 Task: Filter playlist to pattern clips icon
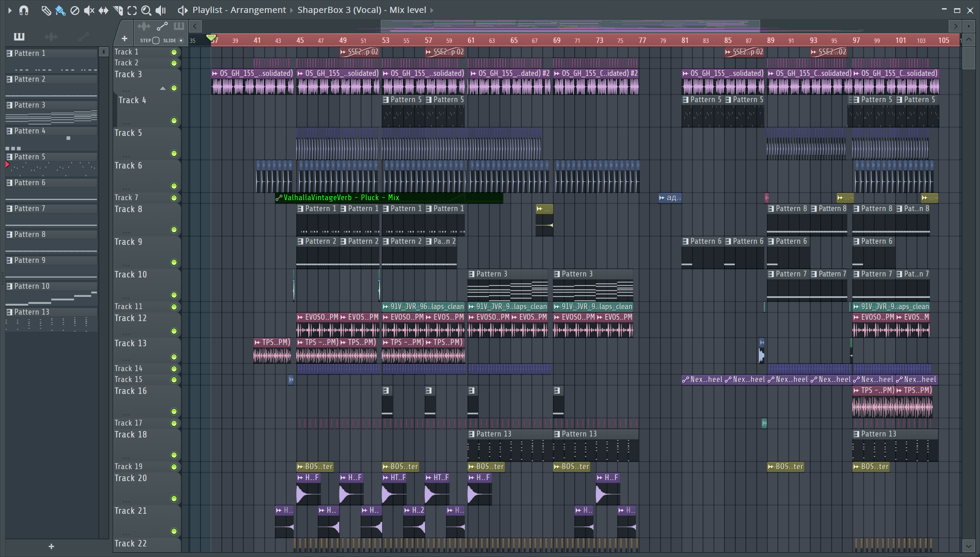click(179, 27)
